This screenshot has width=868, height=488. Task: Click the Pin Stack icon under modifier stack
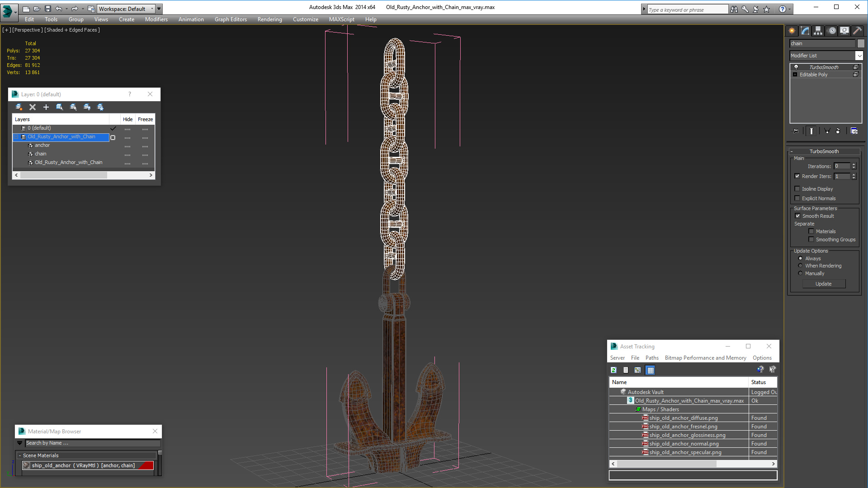pos(796,131)
